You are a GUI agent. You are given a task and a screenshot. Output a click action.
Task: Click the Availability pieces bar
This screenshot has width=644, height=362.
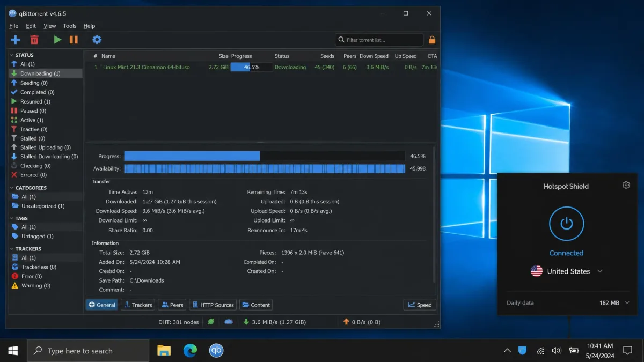click(265, 168)
